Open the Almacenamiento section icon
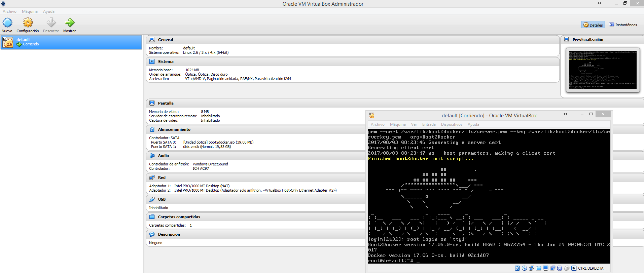The image size is (644, 273). click(152, 129)
